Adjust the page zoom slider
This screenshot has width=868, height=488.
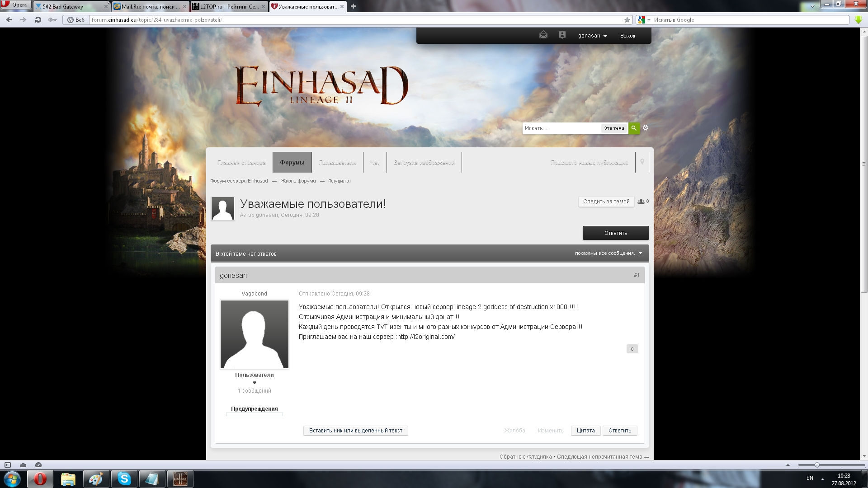[x=817, y=465]
